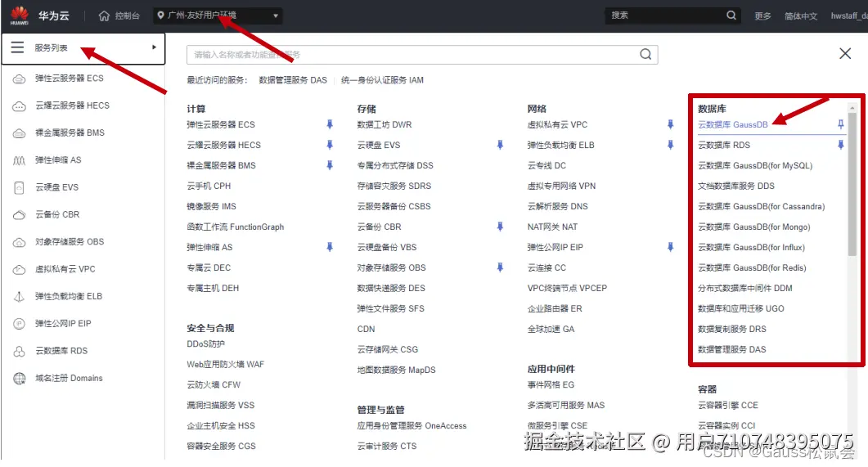Open the 广州-友好用户环境 region dropdown

point(218,16)
